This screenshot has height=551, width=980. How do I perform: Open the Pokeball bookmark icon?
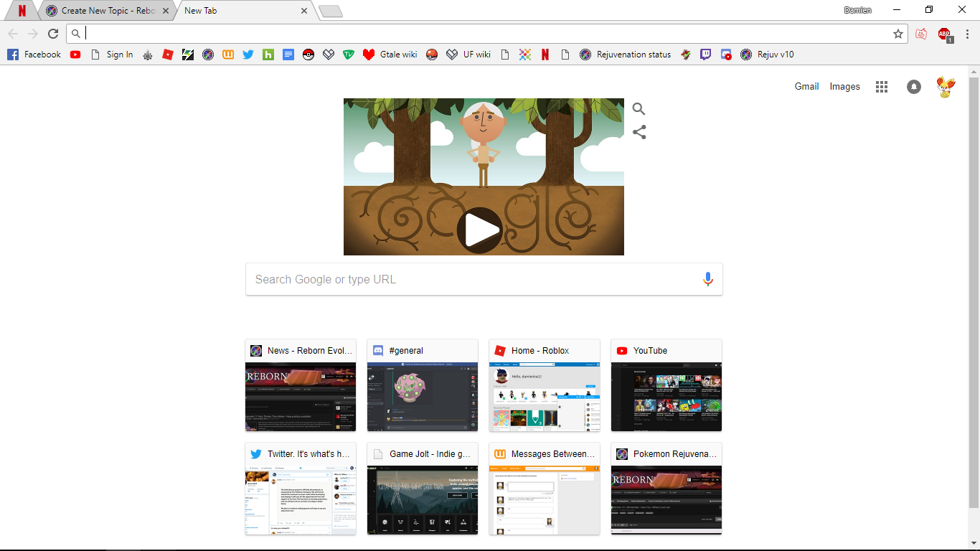click(308, 55)
